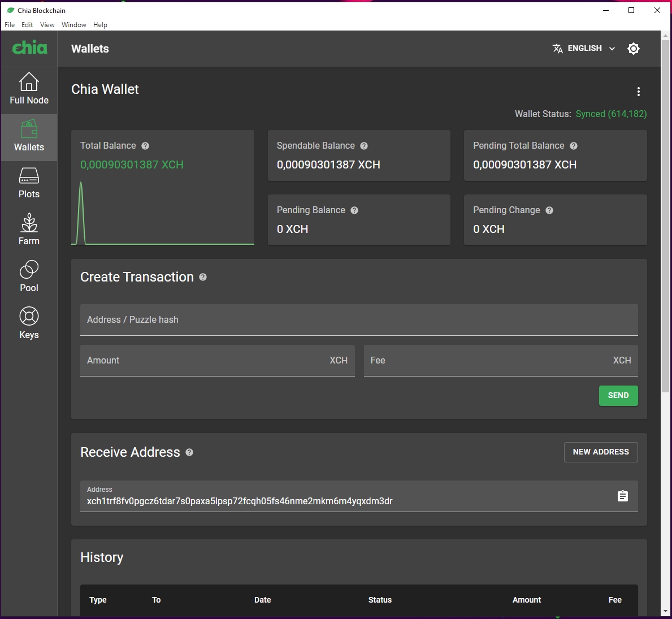The height and width of the screenshot is (619, 672).
Task: Open the Full Node section
Action: click(29, 88)
